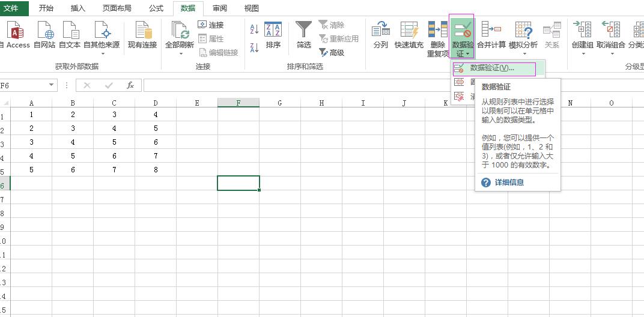
Task: Click the circle invalid data menu icon
Action: (459, 82)
